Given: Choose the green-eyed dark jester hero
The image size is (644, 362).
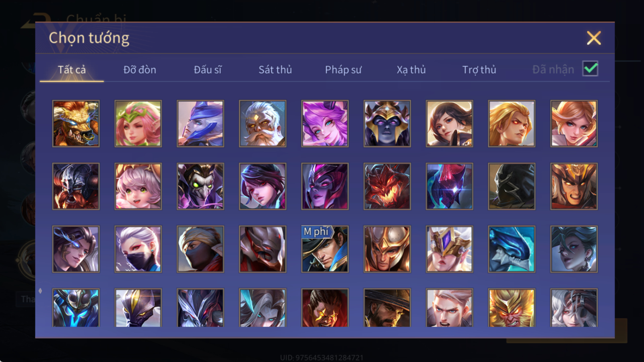Looking at the screenshot, I should (200, 186).
